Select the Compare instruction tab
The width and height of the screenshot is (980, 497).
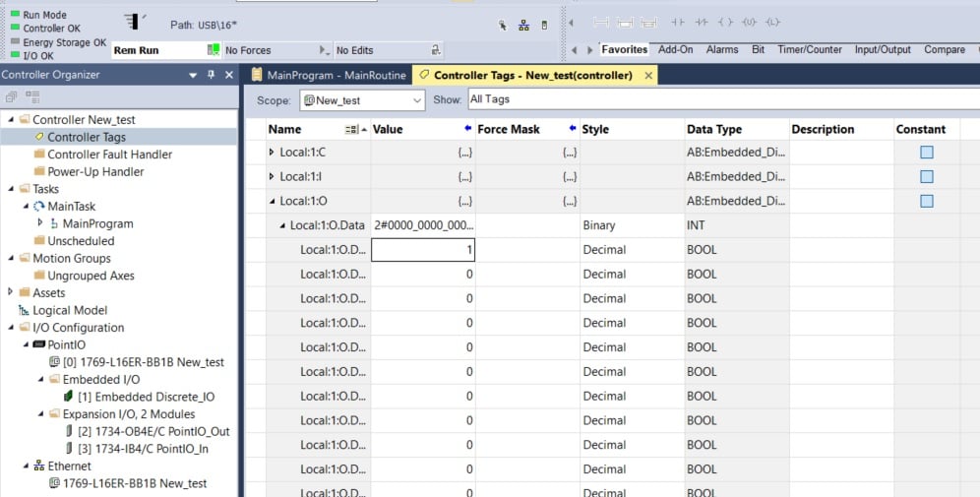pyautogui.click(x=945, y=49)
